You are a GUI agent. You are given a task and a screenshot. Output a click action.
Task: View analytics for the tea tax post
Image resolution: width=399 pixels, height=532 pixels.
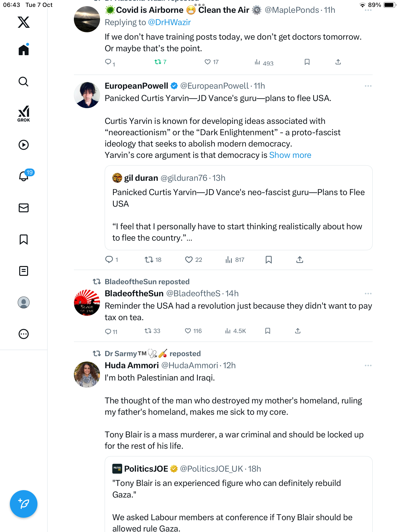[x=235, y=331]
